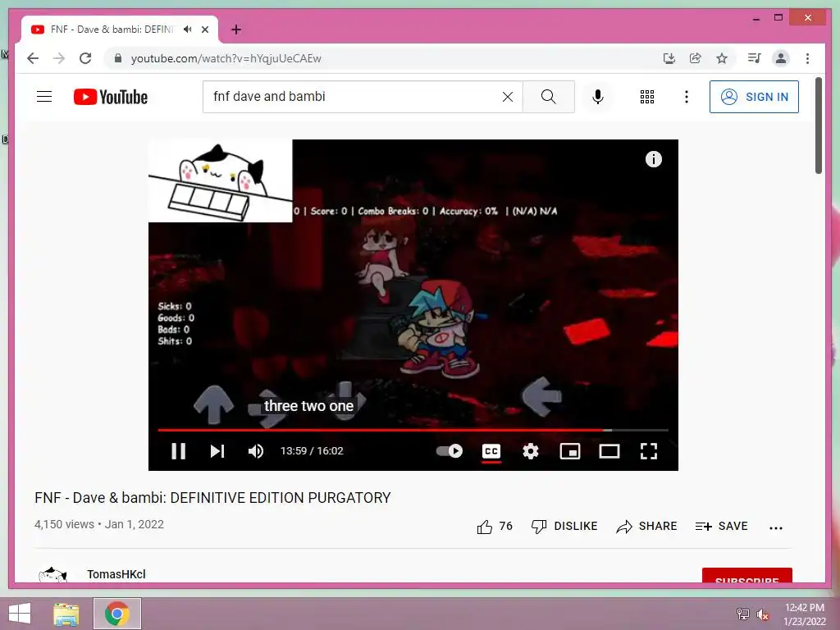This screenshot has width=840, height=630.
Task: Subscribe to TomasHKcl channel
Action: 746,575
